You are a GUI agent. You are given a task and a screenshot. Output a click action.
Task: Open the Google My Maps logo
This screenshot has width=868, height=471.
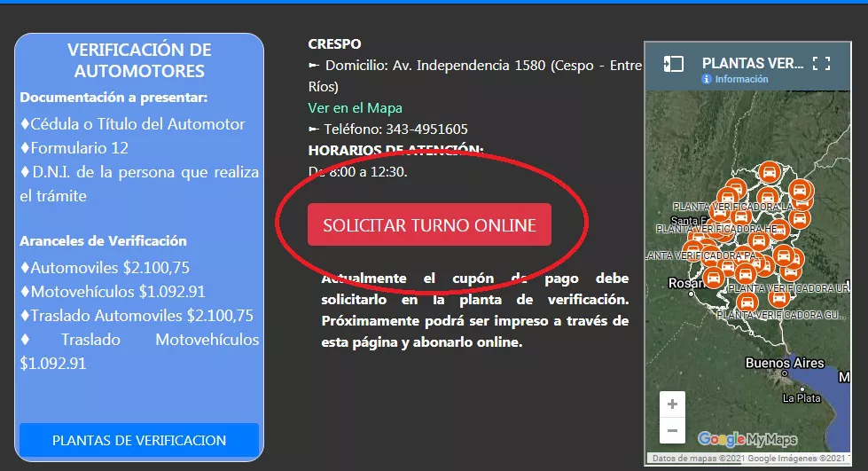747,439
